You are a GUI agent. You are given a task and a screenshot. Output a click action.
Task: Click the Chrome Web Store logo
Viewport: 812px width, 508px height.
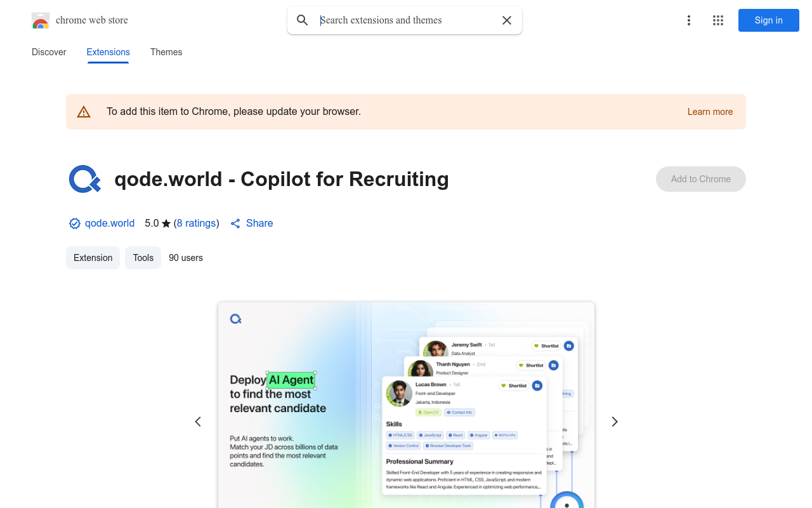pos(41,20)
